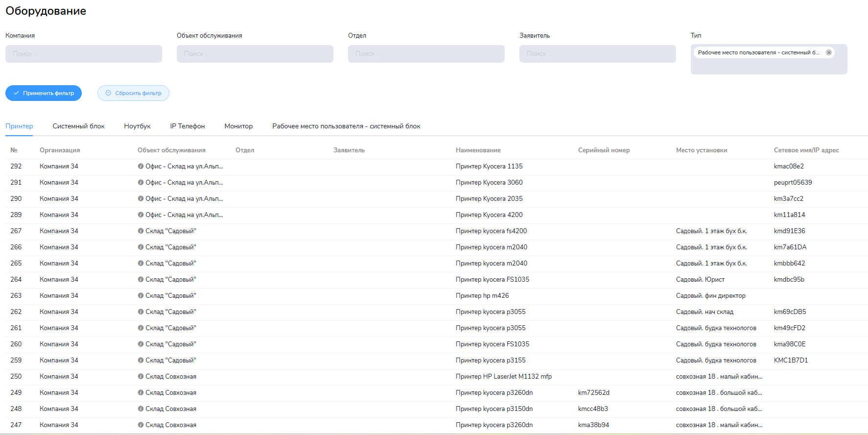
Task: Click info icon in row 250 Склад Совхозная
Action: [141, 377]
